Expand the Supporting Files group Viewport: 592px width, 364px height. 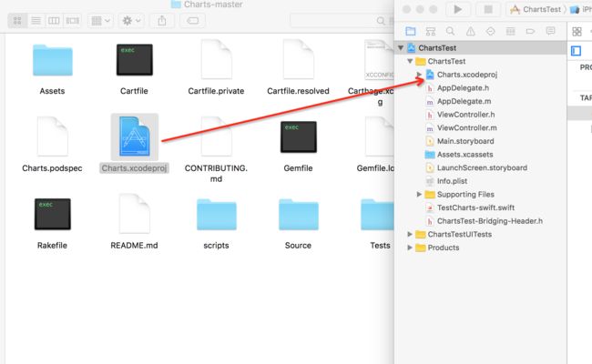click(419, 194)
